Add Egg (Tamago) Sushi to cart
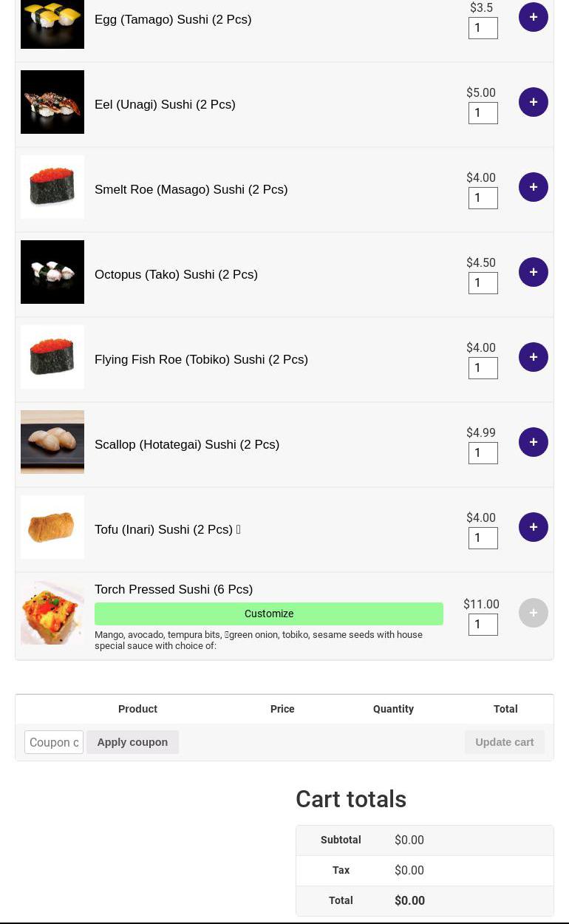 point(533,17)
